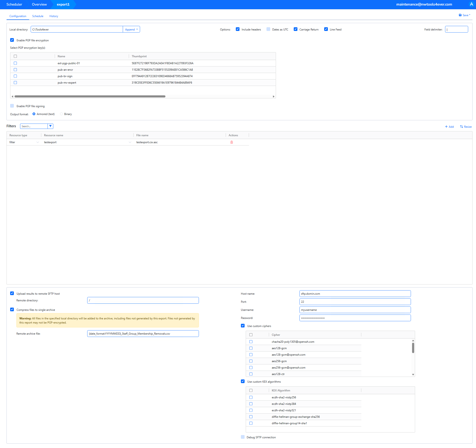Select the pub-an-encr key checkbox
Viewport: 476px width, 448px height.
[x=15, y=70]
